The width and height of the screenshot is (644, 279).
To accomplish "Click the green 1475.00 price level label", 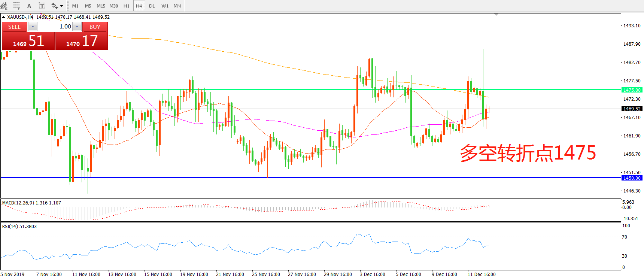I will pos(632,90).
